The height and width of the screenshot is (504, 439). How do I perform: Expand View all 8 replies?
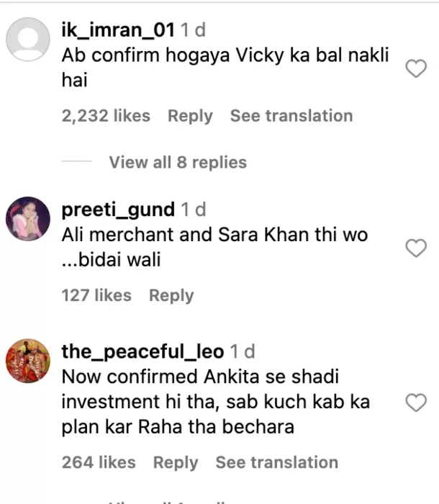click(x=177, y=163)
